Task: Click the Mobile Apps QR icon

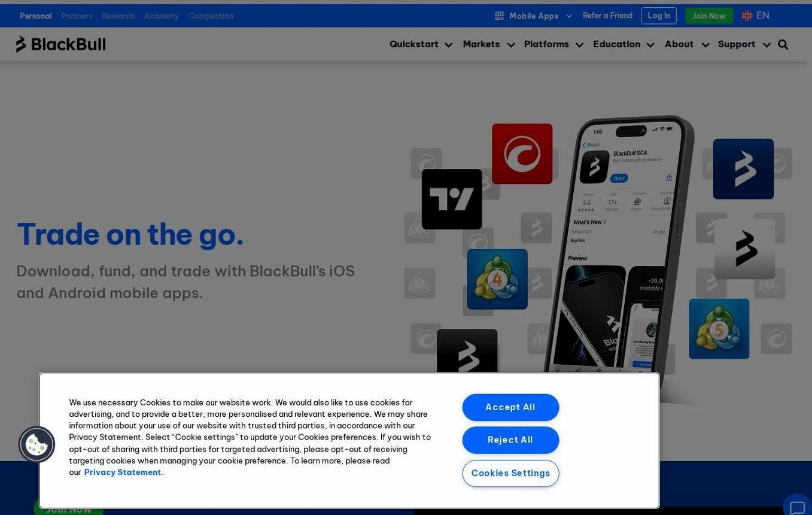Action: click(x=499, y=16)
